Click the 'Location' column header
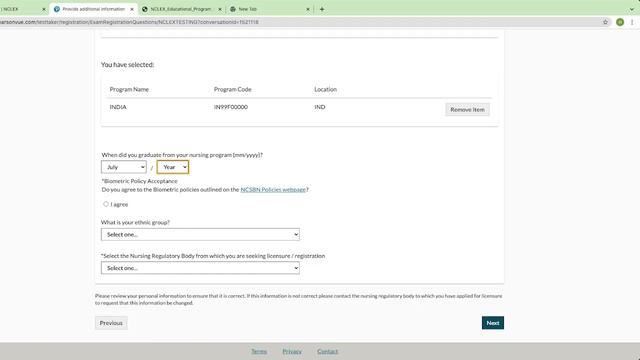The width and height of the screenshot is (640, 360). (x=325, y=89)
